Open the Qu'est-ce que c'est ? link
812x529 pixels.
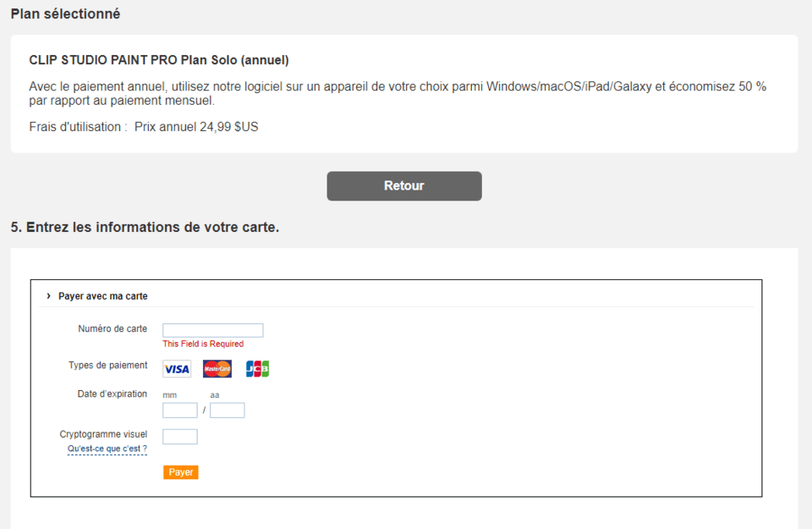click(107, 449)
